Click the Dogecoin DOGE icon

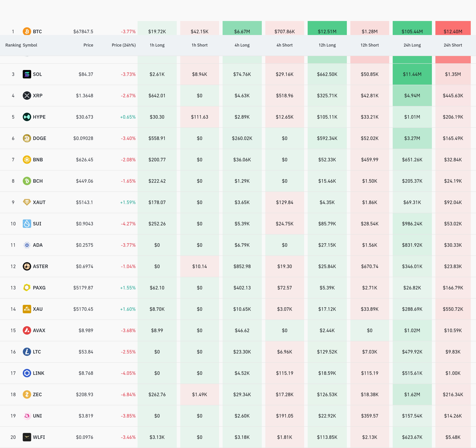coord(27,138)
